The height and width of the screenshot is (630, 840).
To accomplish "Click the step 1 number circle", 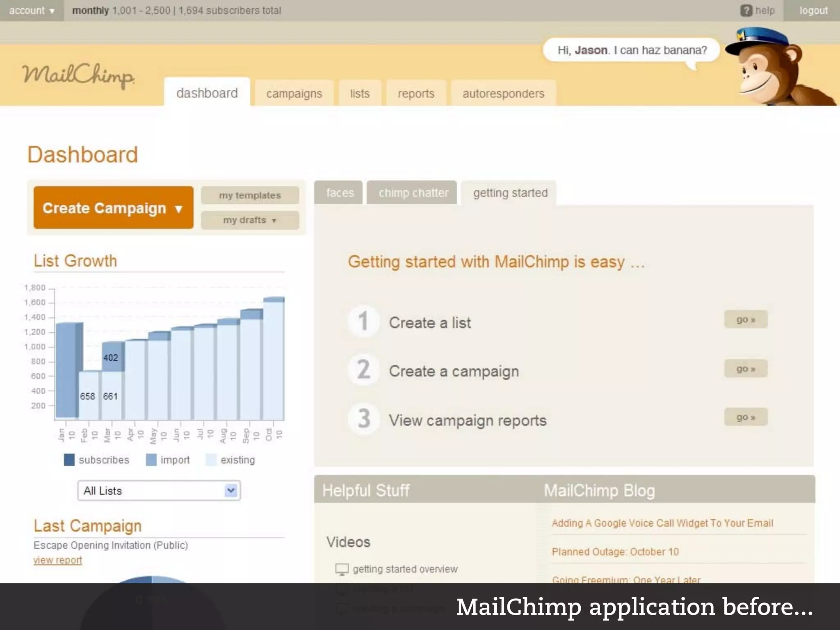I will point(363,321).
